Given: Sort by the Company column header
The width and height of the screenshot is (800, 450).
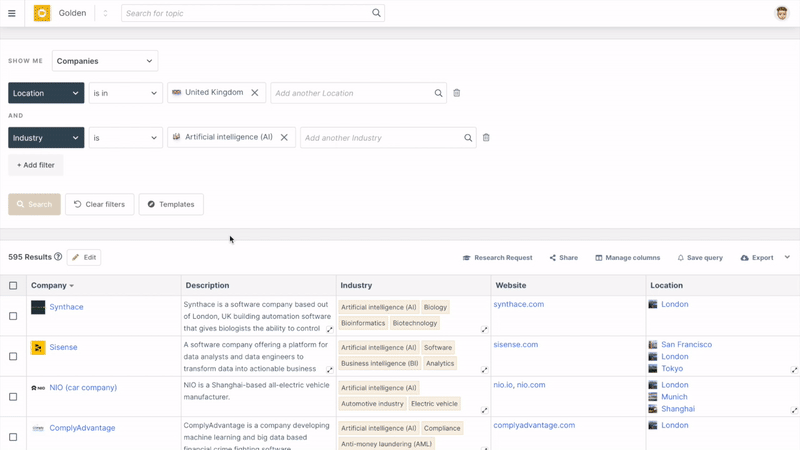Looking at the screenshot, I should point(52,285).
